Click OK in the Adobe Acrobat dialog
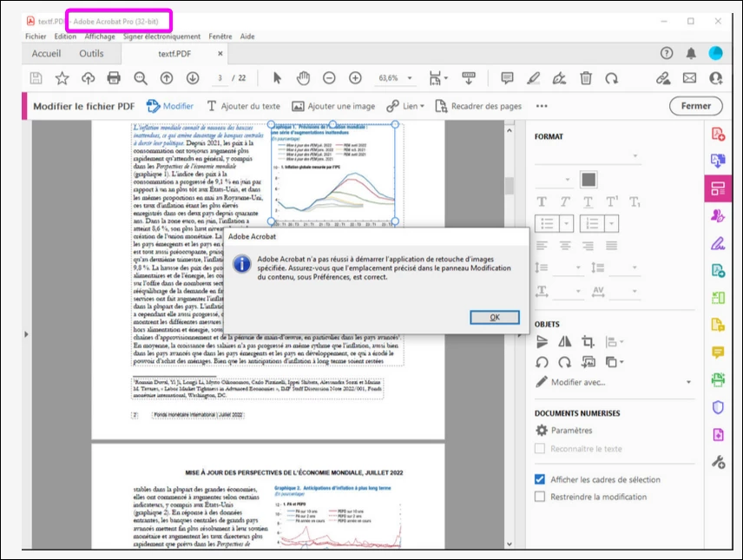This screenshot has height=560, width=743. pos(495,317)
